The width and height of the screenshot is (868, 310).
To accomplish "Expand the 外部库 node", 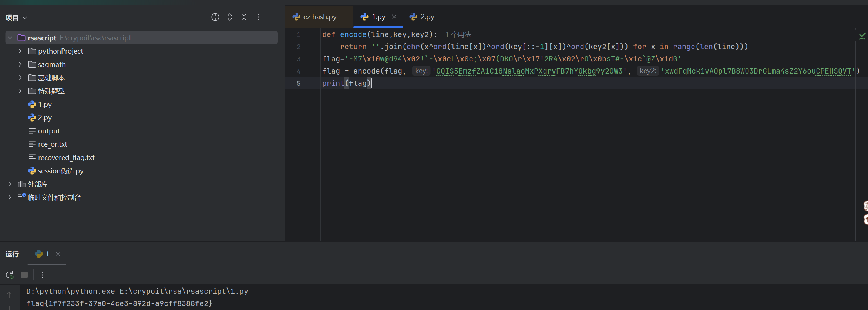I will pos(10,184).
